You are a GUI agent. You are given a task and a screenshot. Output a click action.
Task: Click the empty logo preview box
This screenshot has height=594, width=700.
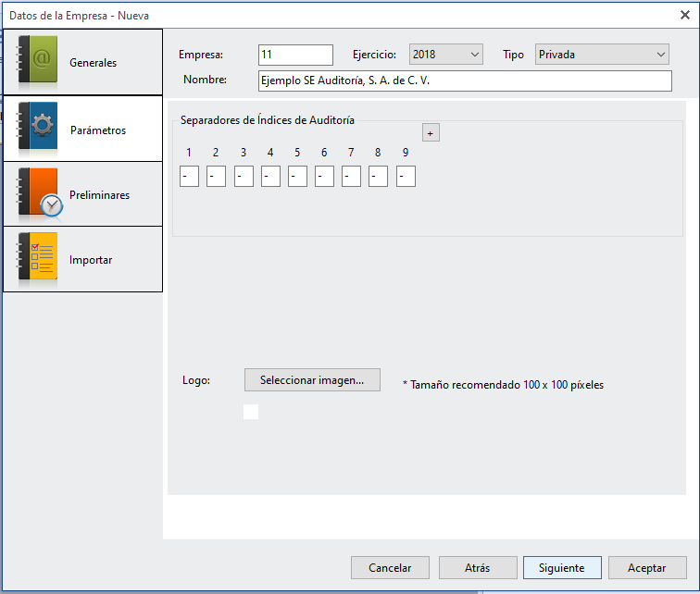point(251,412)
